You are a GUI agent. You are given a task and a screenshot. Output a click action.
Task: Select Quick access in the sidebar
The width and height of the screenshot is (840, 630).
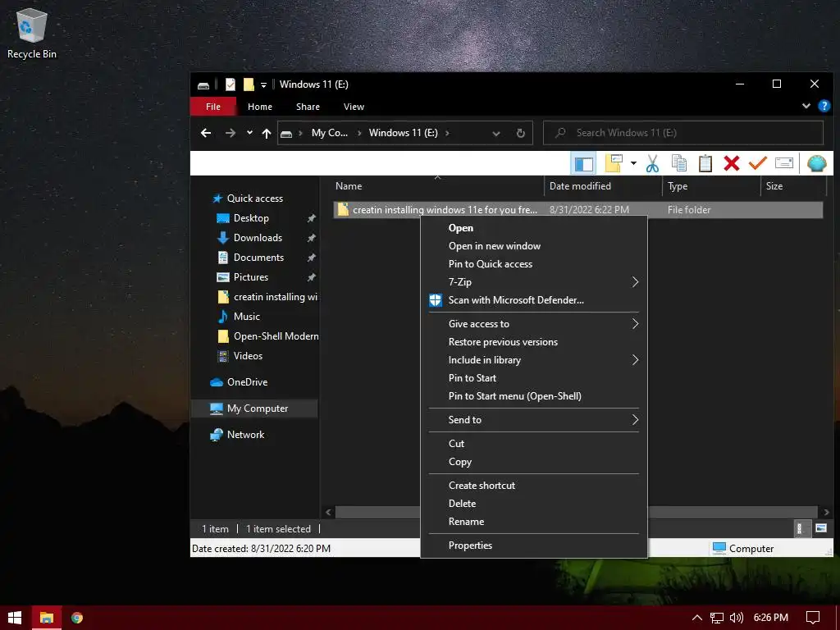[x=255, y=199]
